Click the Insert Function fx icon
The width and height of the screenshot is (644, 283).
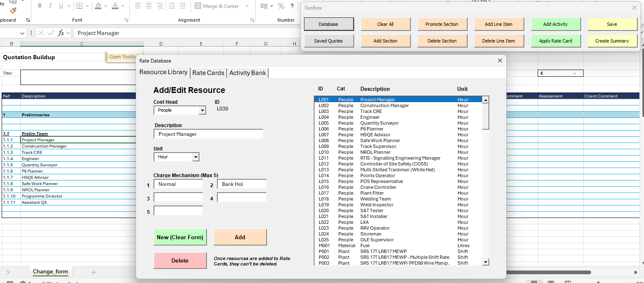[x=61, y=33]
